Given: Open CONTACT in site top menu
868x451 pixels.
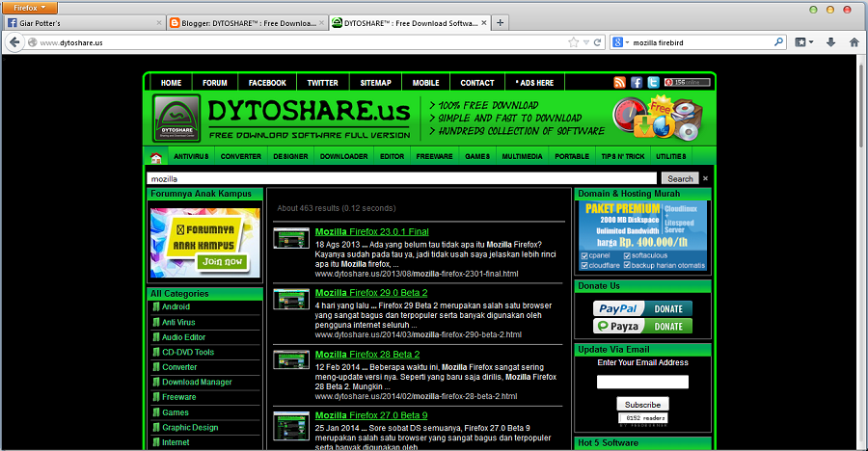Looking at the screenshot, I should 477,83.
